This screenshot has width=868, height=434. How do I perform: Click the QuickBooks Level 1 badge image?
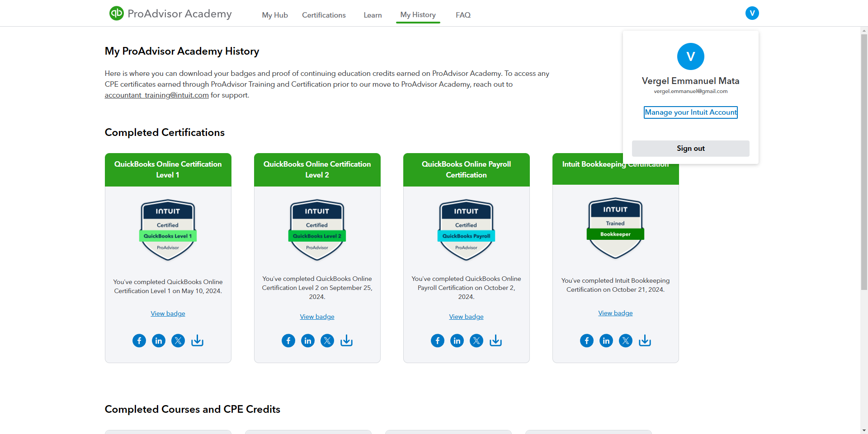coord(168,230)
